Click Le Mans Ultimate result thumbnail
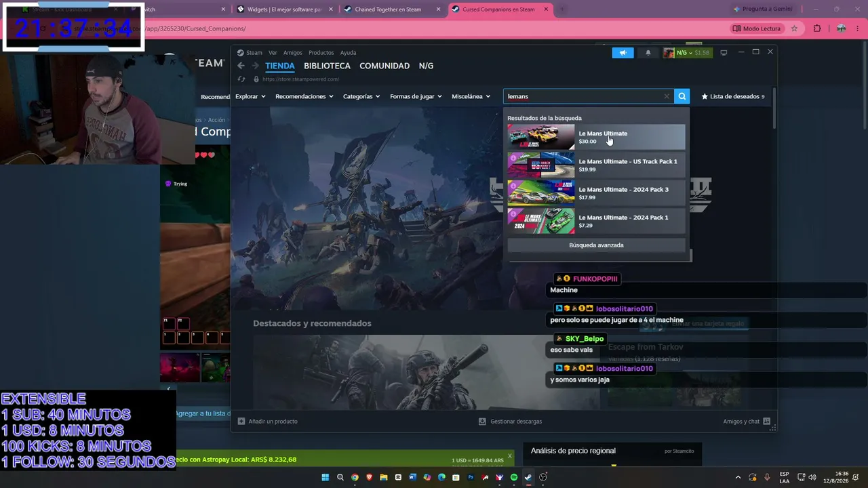Viewport: 868px width, 488px height. point(540,137)
